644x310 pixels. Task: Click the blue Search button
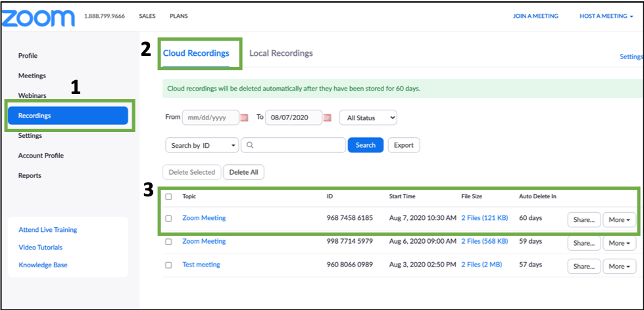tap(366, 145)
